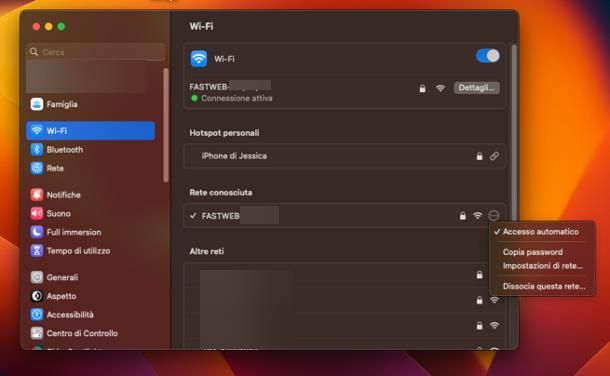Open Impostazioni di rete… menu item
610x376 pixels.
[x=543, y=266]
